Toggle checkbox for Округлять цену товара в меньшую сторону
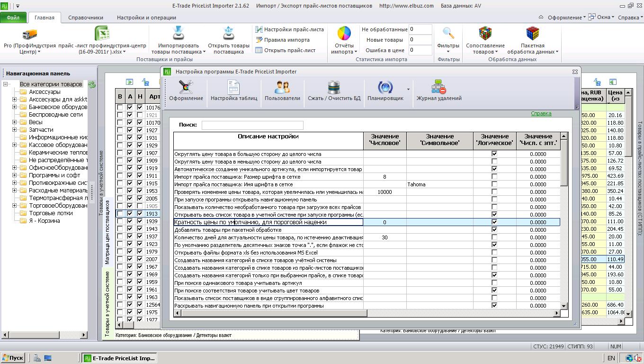This screenshot has width=644, height=364. (x=494, y=162)
